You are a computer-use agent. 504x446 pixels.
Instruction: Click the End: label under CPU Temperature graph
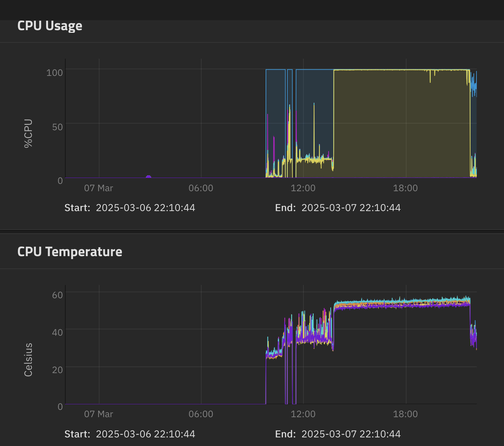[285, 434]
